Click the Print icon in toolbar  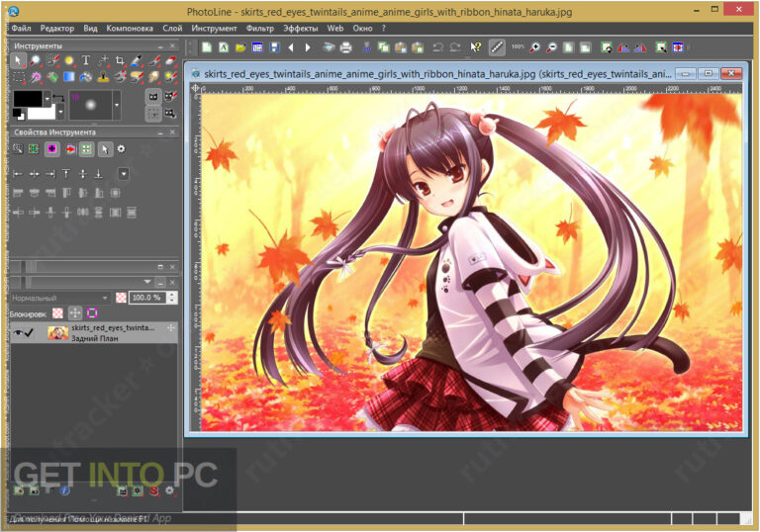point(345,47)
